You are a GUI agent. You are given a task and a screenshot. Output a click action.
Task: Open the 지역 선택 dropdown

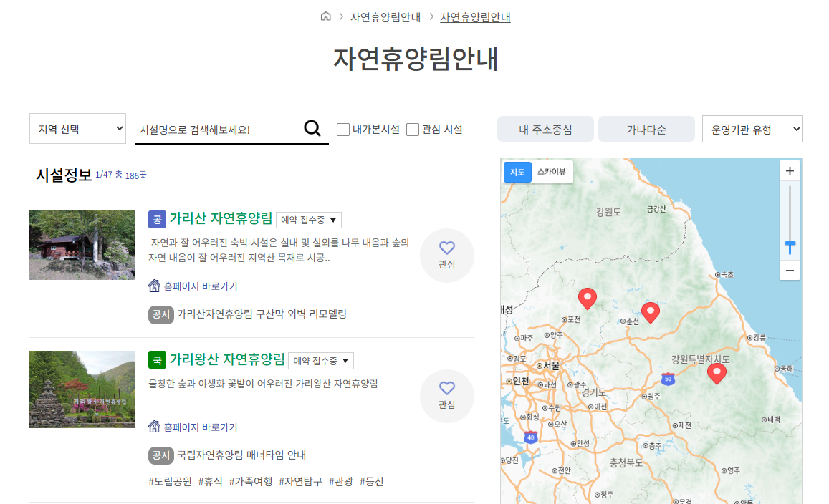pyautogui.click(x=77, y=128)
